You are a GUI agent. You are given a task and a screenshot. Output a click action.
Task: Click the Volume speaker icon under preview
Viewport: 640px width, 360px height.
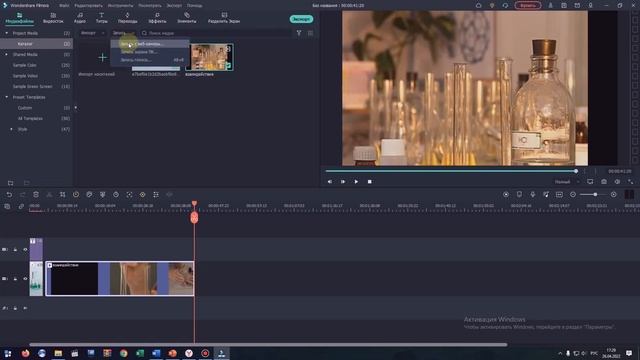click(x=618, y=182)
